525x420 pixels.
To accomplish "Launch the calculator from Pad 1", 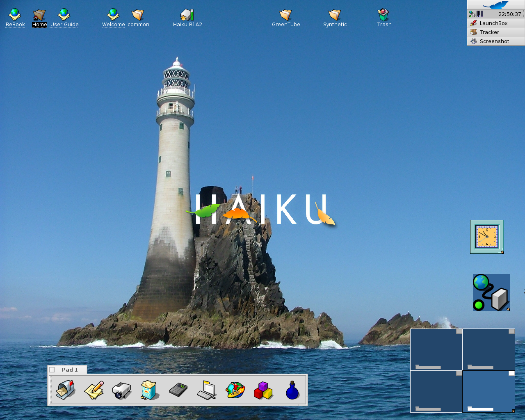I will [x=178, y=389].
